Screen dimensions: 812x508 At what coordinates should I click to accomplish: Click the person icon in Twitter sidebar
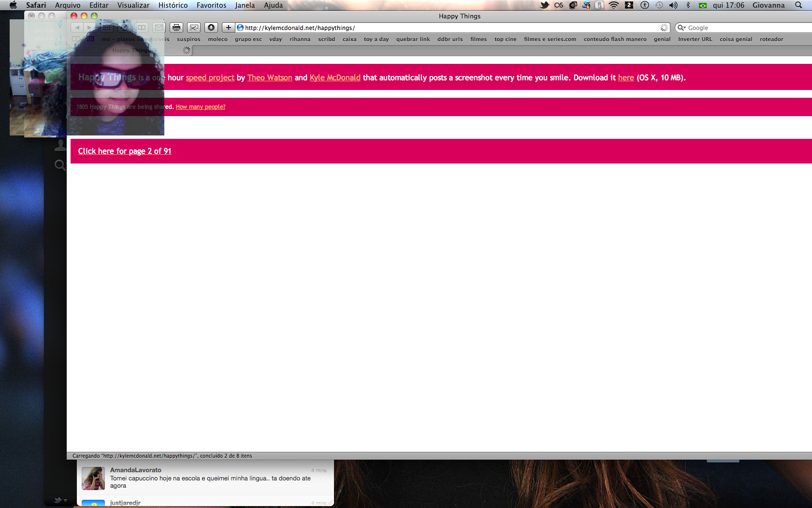[60, 145]
